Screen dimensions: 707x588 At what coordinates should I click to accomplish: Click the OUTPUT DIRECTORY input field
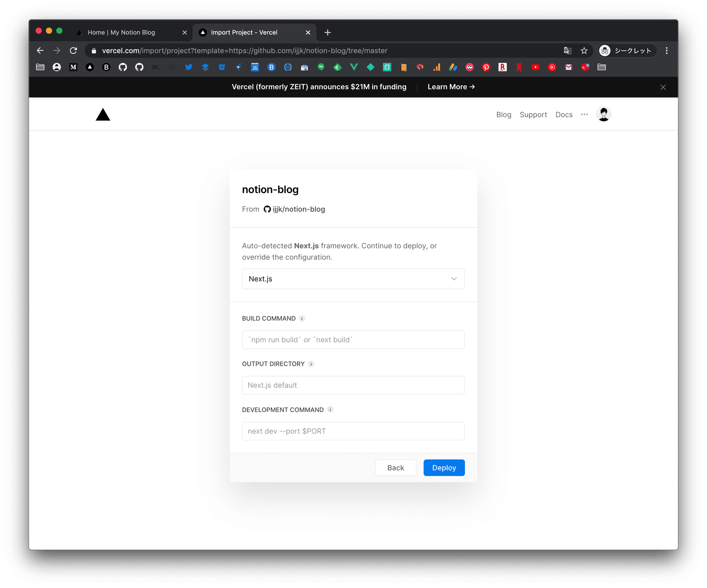tap(353, 385)
